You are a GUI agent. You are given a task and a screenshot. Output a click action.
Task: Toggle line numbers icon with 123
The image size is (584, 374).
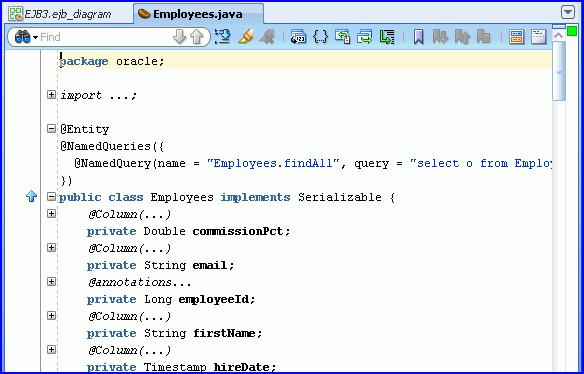click(298, 37)
